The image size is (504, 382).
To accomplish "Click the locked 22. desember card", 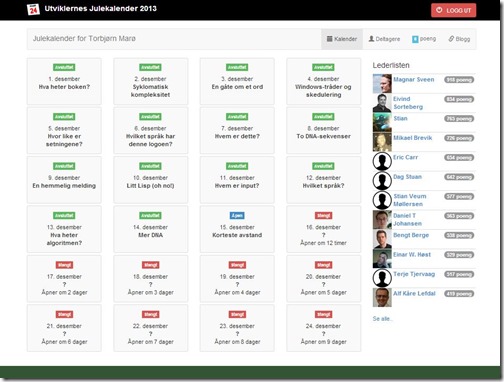I will tap(150, 328).
